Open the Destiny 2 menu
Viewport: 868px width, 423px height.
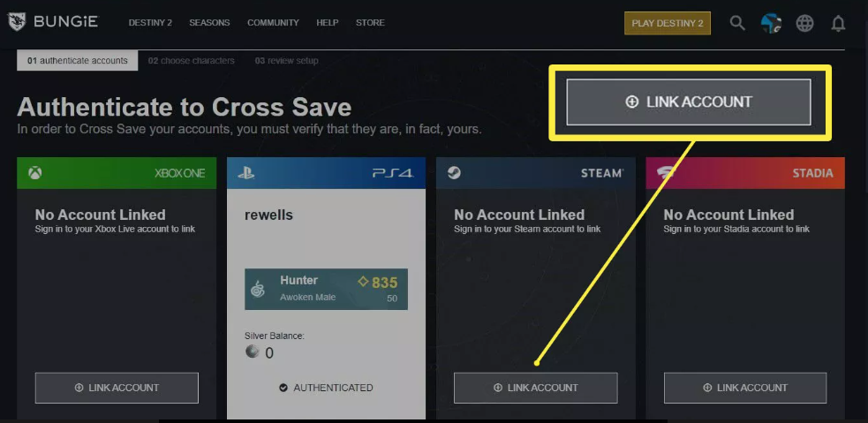coord(150,23)
